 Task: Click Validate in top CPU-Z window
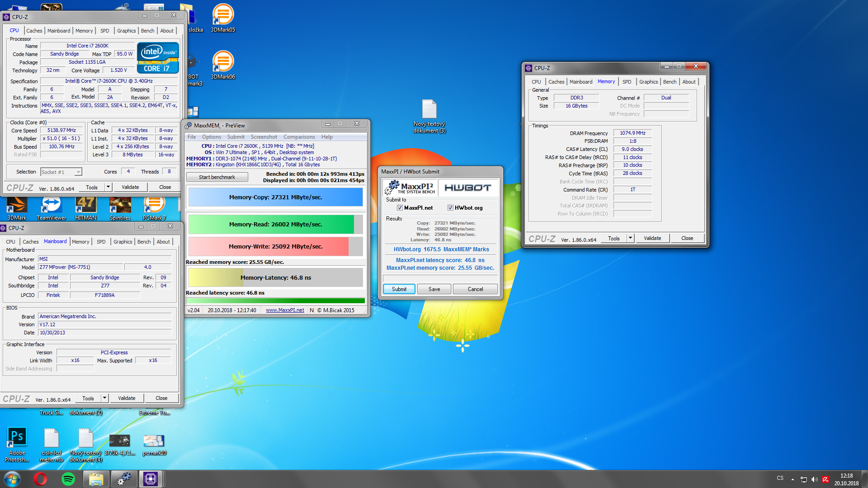[130, 187]
